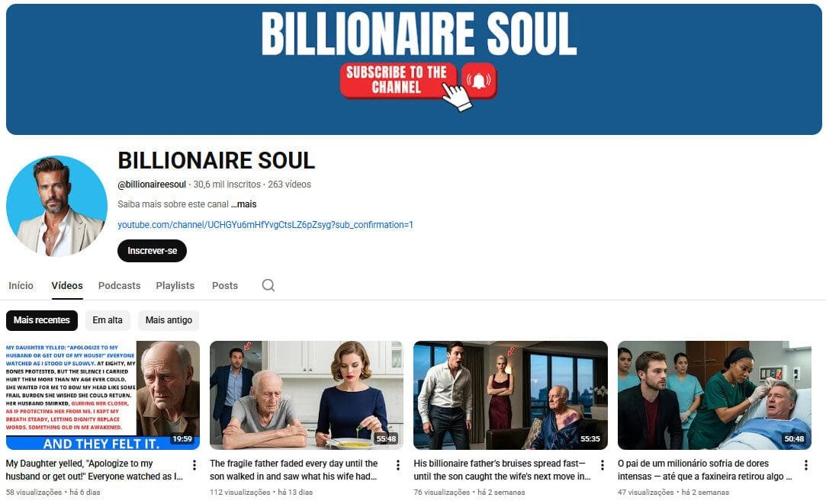The height and width of the screenshot is (504, 826).
Task: Switch to the Podcasts tab
Action: coord(119,284)
